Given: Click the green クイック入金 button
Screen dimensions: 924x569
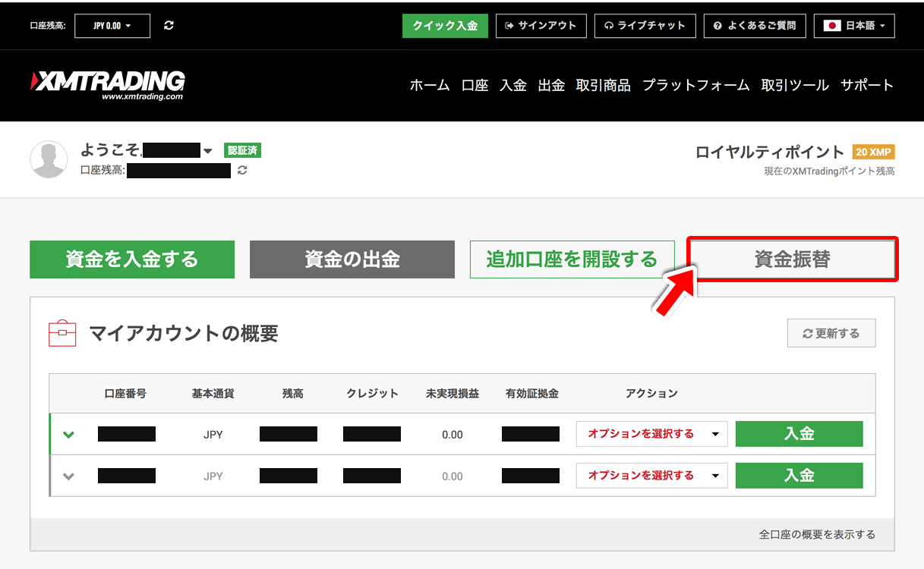Looking at the screenshot, I should [445, 25].
